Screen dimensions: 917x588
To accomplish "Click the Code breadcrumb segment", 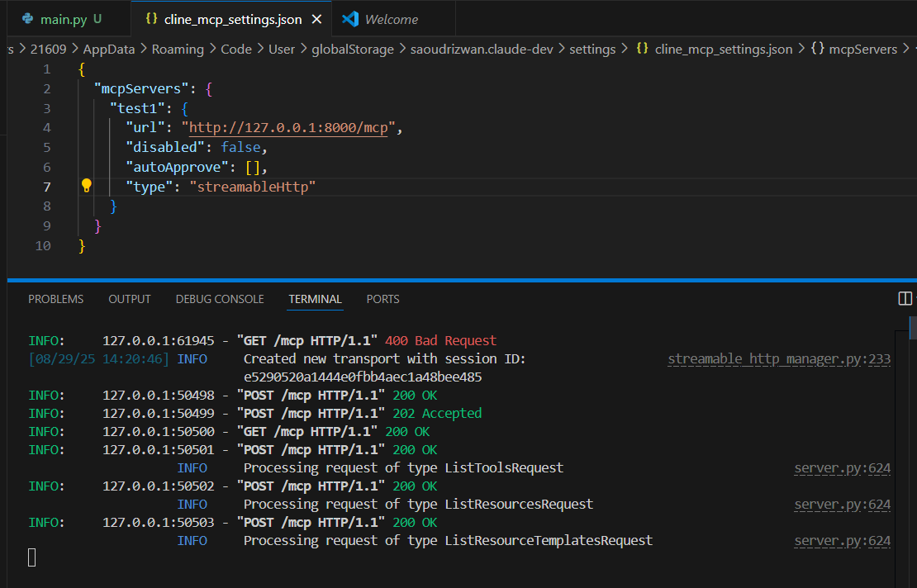I will [x=236, y=49].
